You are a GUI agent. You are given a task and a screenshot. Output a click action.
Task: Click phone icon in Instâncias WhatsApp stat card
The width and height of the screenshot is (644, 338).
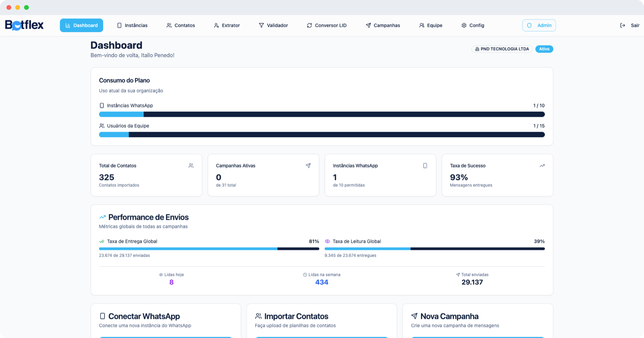[425, 166]
